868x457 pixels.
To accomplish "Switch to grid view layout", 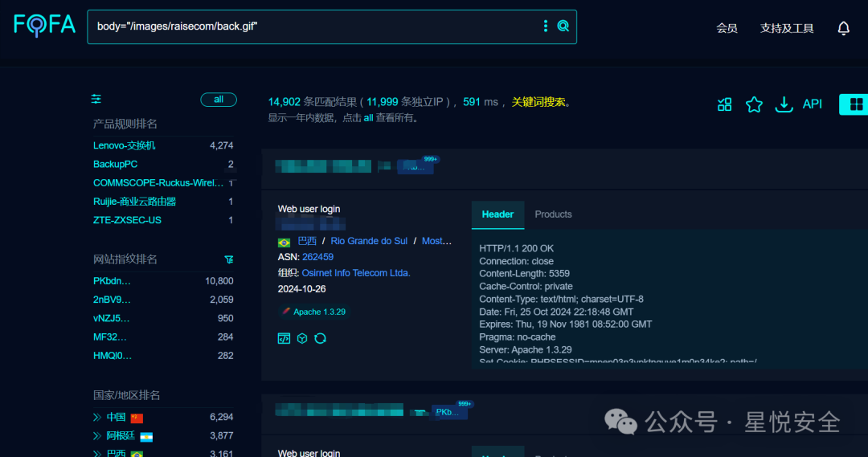I will pos(855,104).
